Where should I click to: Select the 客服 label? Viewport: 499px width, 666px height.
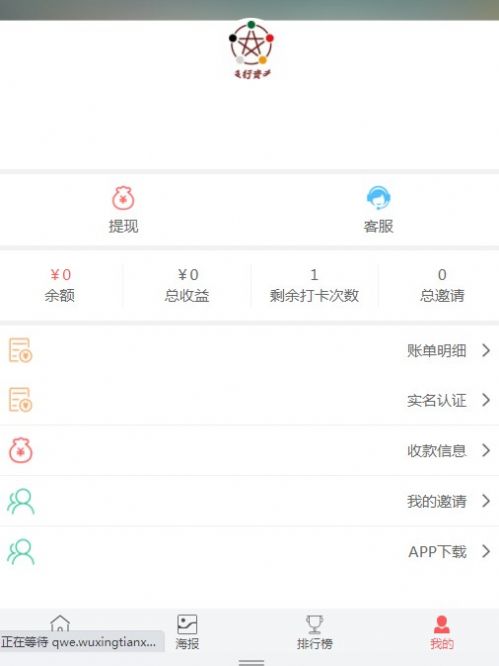[x=378, y=226]
